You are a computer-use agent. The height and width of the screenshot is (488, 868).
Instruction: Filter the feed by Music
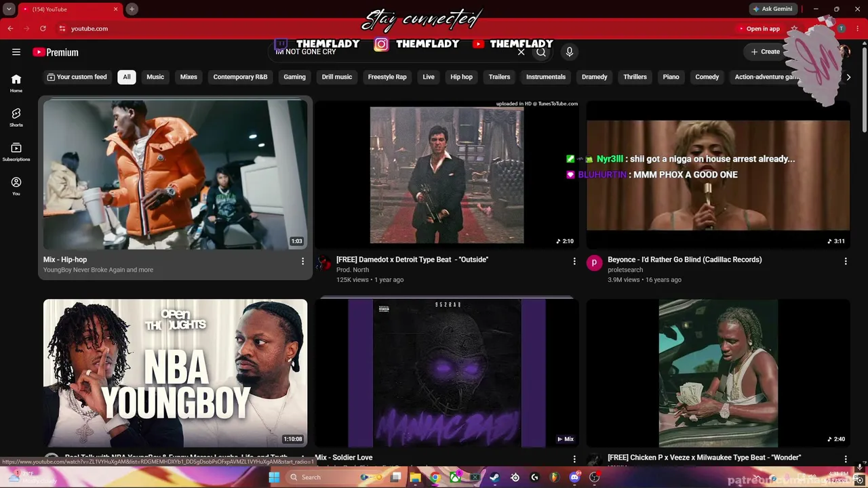[155, 77]
